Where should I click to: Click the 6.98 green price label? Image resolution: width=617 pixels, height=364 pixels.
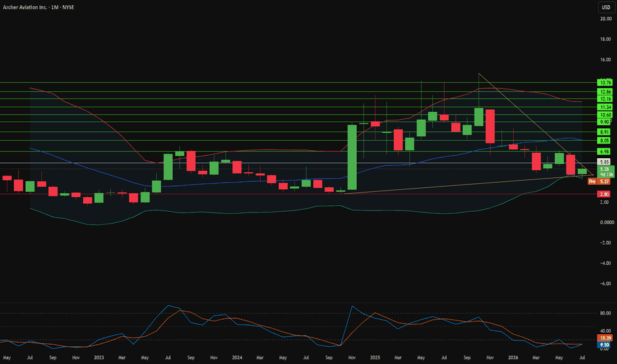coord(605,152)
